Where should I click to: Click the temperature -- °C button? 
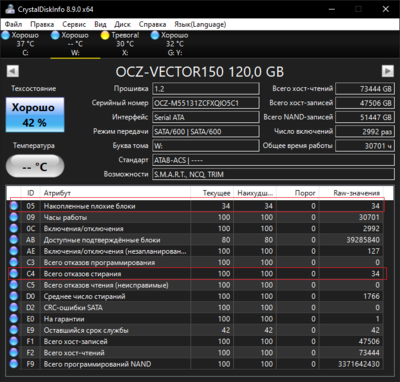tap(35, 166)
